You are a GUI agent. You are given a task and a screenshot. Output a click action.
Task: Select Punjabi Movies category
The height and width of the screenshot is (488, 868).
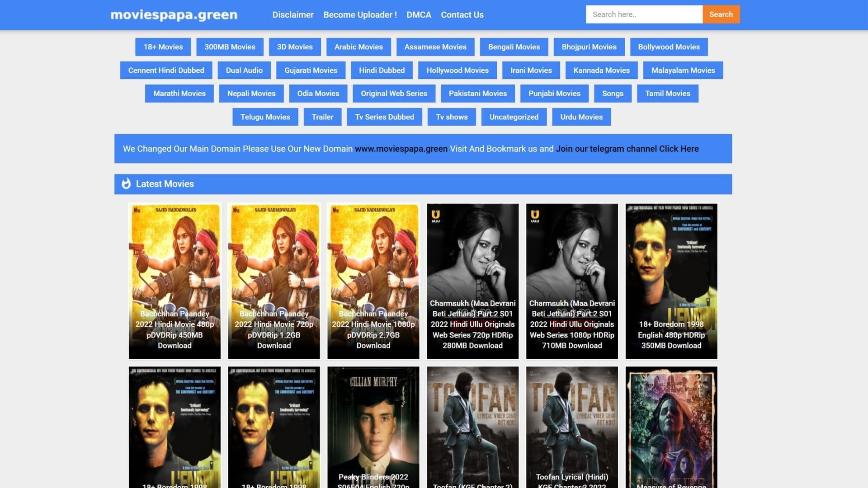click(554, 94)
